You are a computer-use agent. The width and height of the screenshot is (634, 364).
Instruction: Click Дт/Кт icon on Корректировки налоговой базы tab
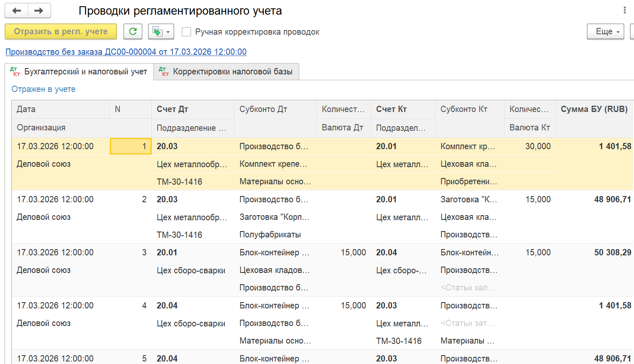click(x=164, y=72)
